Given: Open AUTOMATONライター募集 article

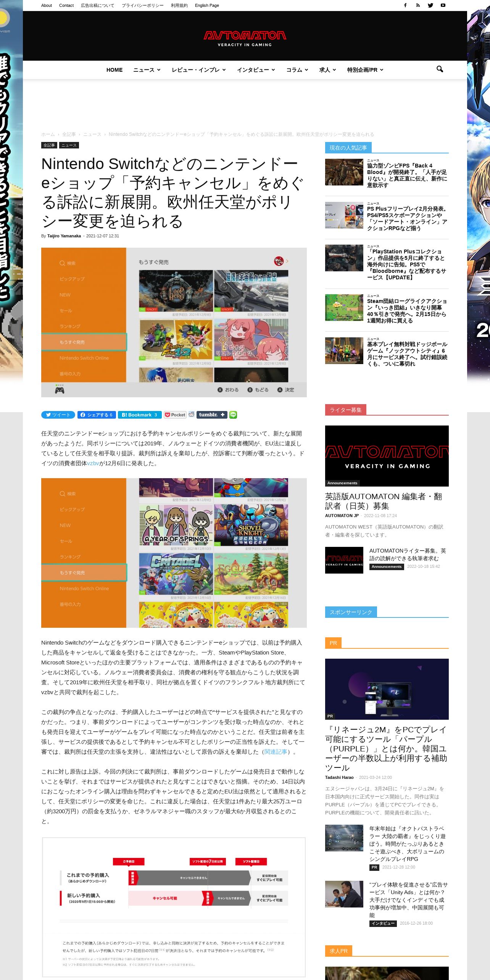Looking at the screenshot, I should point(408,554).
